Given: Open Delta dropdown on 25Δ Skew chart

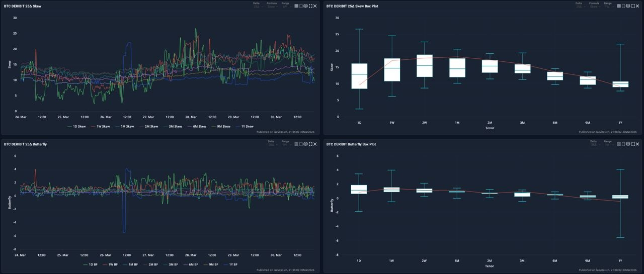Looking at the screenshot, I should tap(257, 5).
